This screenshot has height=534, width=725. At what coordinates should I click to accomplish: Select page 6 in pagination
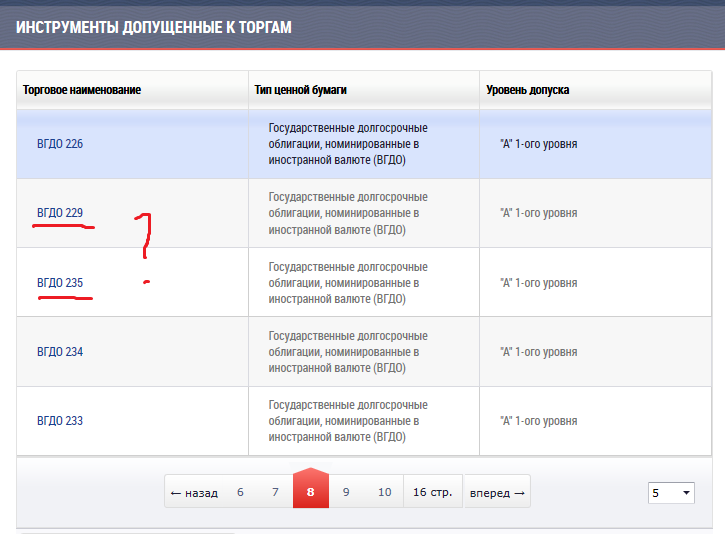coord(240,492)
